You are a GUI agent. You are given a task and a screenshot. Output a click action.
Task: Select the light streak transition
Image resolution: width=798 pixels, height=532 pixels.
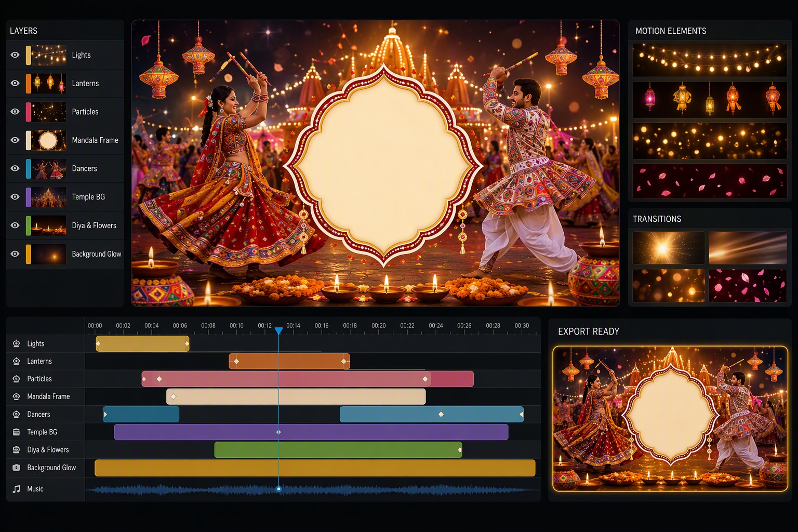(x=748, y=248)
